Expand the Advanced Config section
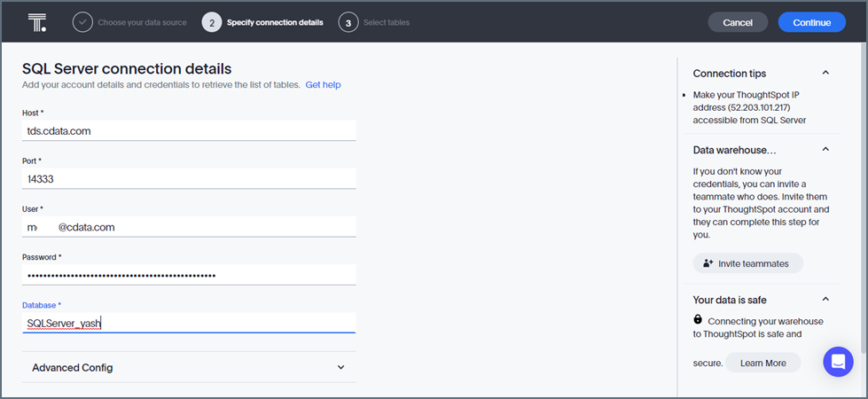 point(189,367)
